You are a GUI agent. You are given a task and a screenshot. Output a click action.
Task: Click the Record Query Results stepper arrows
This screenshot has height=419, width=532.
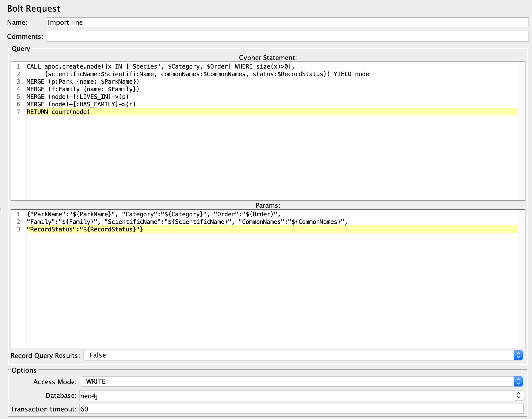(518, 355)
